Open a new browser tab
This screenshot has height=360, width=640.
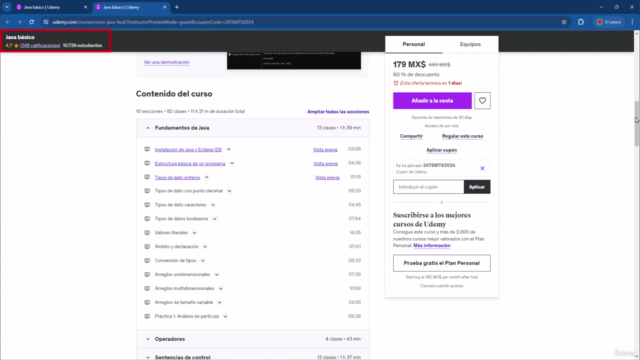click(x=177, y=7)
